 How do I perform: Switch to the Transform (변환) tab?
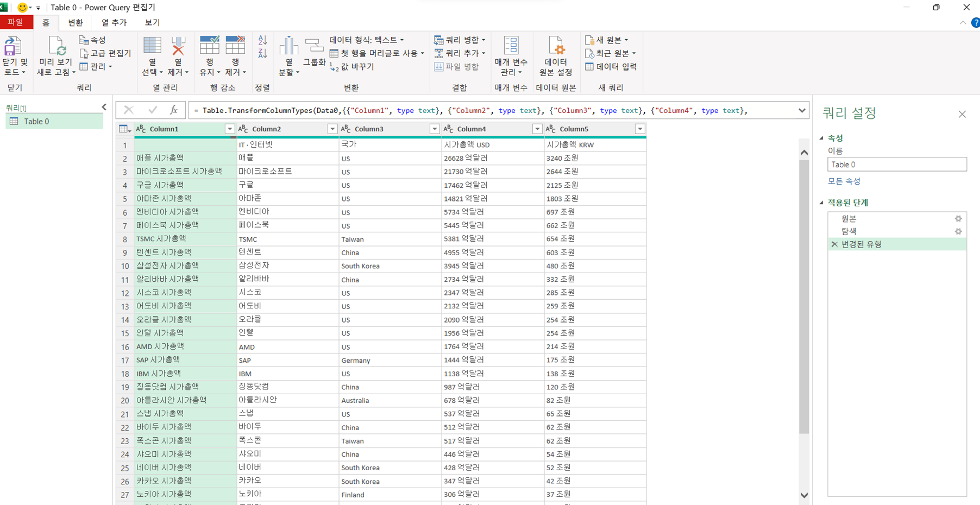click(75, 22)
